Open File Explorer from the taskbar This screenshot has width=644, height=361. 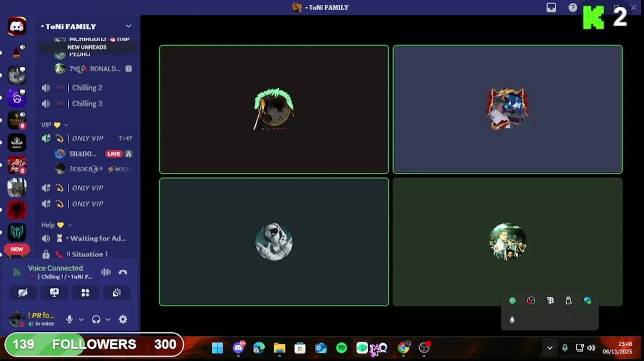279,348
